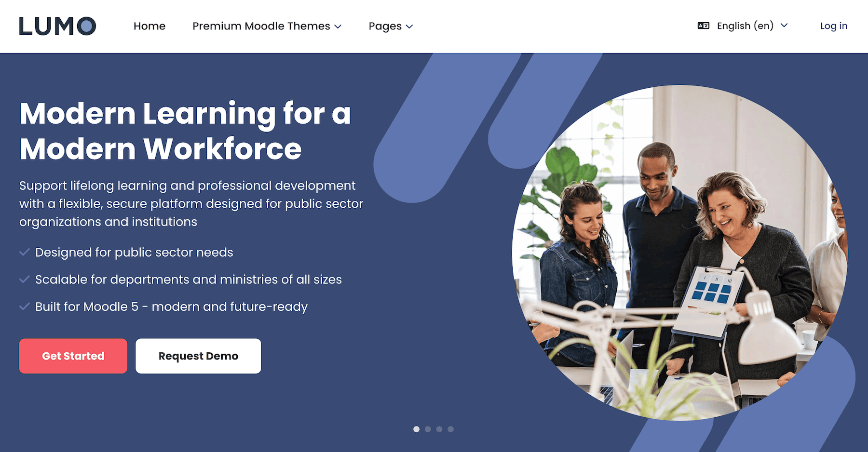Show the fourth carousel slide dot
Viewport: 868px width, 452px height.
[450, 429]
